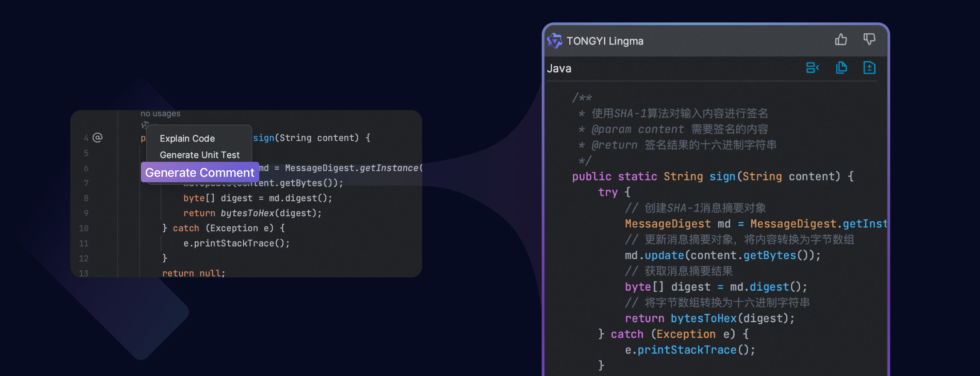Image resolution: width=980 pixels, height=376 pixels.
Task: Click the thumbs up feedback icon
Action: pyautogui.click(x=841, y=39)
